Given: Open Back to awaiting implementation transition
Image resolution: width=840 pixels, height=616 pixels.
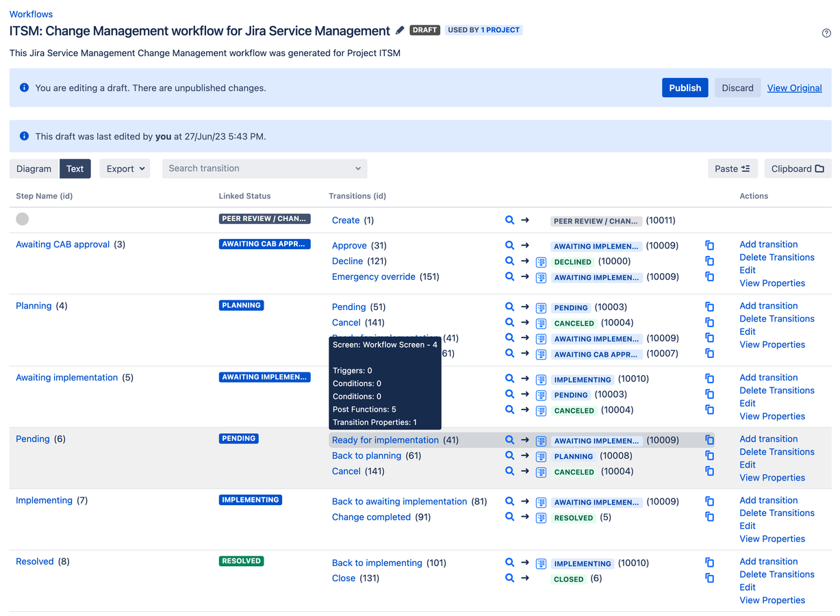Looking at the screenshot, I should click(400, 502).
